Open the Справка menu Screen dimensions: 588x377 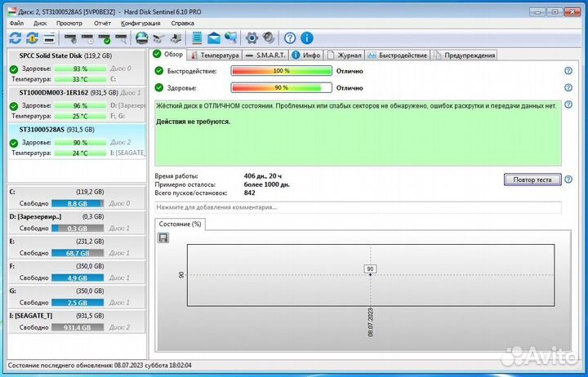pyautogui.click(x=183, y=23)
